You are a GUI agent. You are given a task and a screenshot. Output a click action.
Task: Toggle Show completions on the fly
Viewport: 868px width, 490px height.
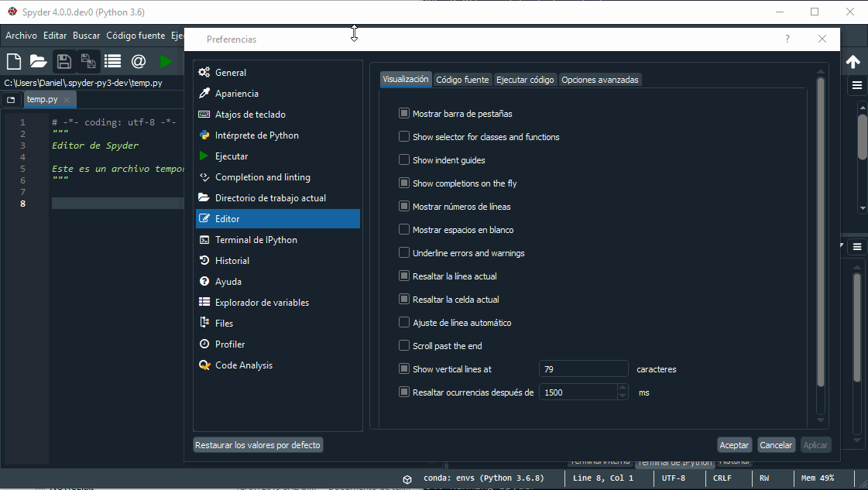click(404, 183)
